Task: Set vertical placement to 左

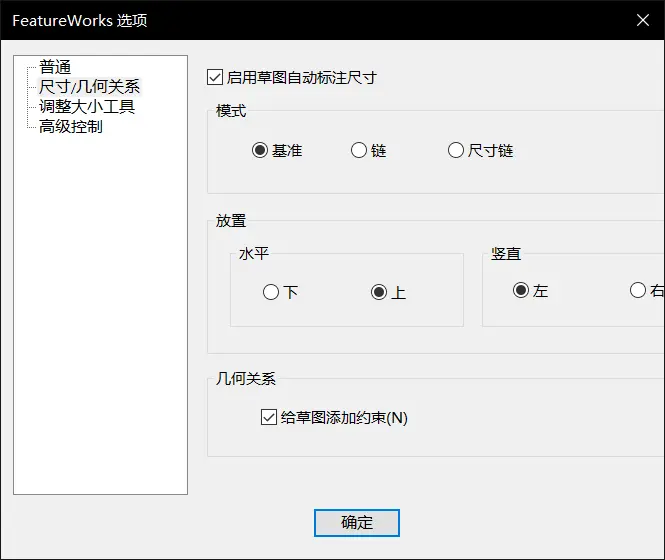Action: coord(520,291)
